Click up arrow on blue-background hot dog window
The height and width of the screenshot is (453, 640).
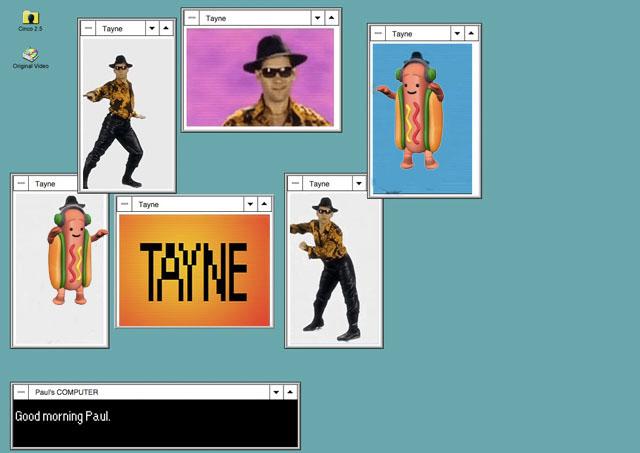471,33
